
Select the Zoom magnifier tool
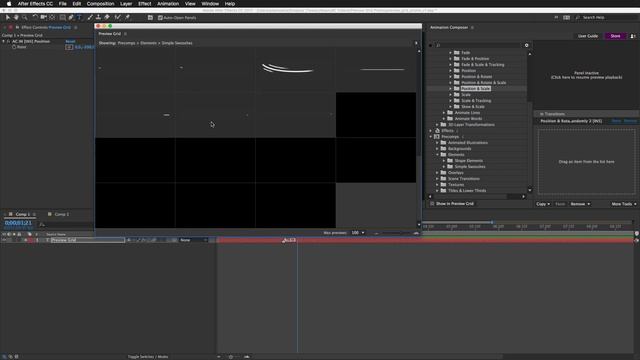25,18
